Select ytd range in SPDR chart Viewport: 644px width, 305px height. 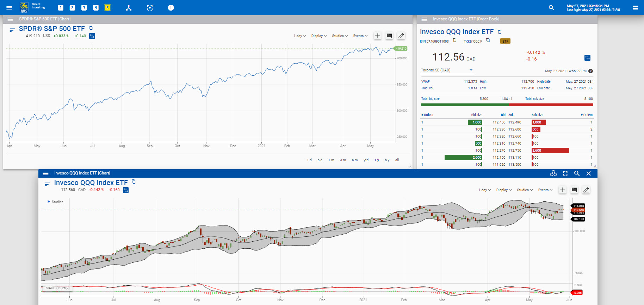[366, 160]
